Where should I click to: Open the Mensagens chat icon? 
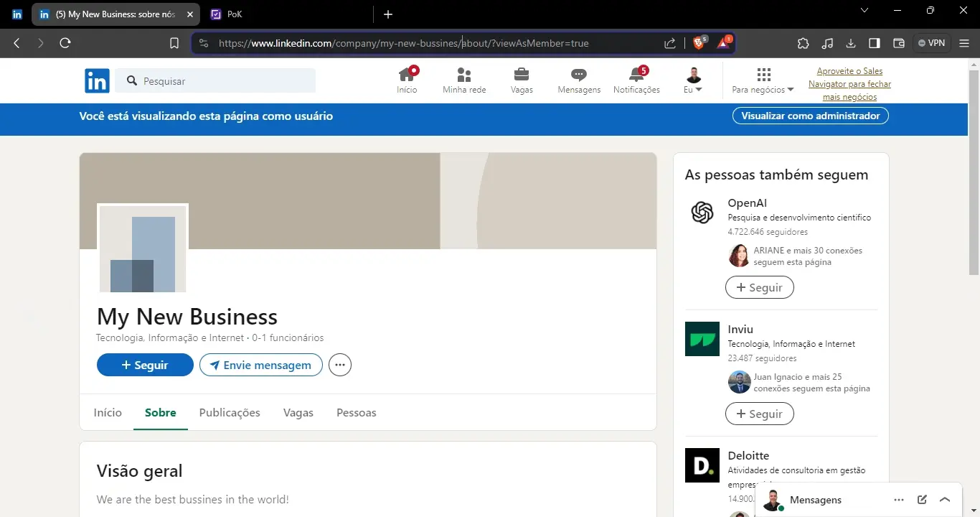[x=579, y=80]
